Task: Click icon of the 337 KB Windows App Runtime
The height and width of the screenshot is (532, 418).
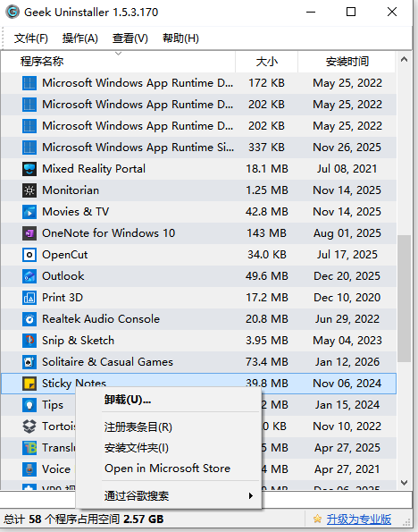Action: click(29, 148)
